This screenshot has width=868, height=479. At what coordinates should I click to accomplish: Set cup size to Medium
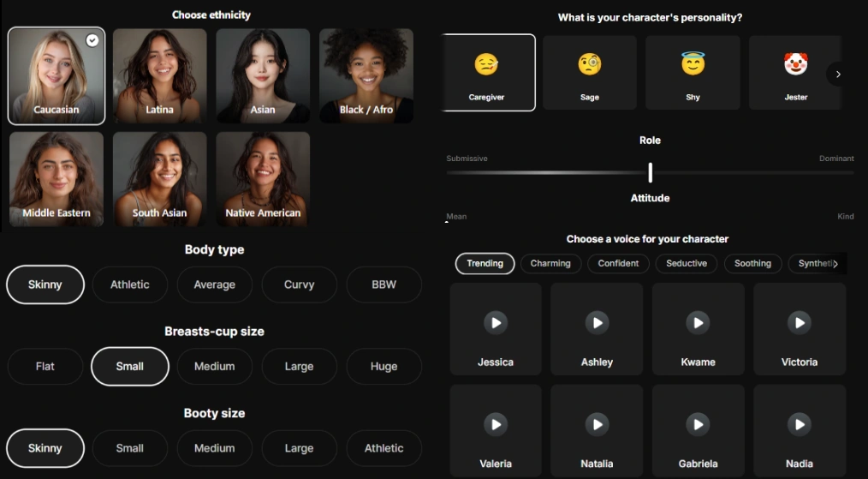tap(215, 367)
